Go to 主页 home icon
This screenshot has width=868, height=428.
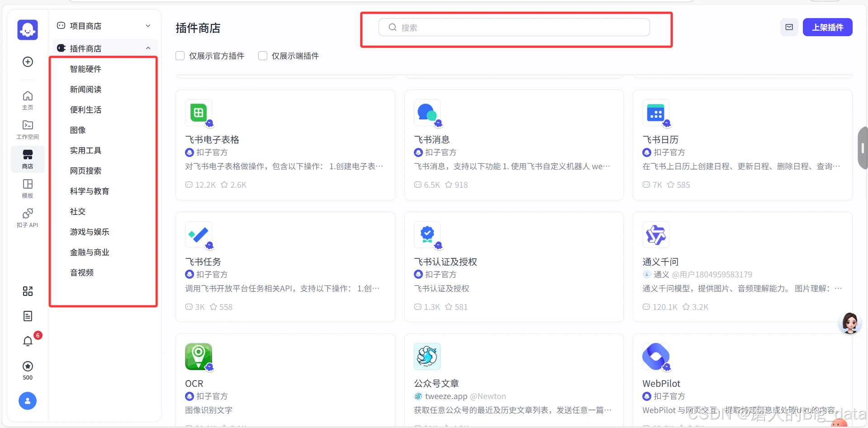(x=28, y=96)
